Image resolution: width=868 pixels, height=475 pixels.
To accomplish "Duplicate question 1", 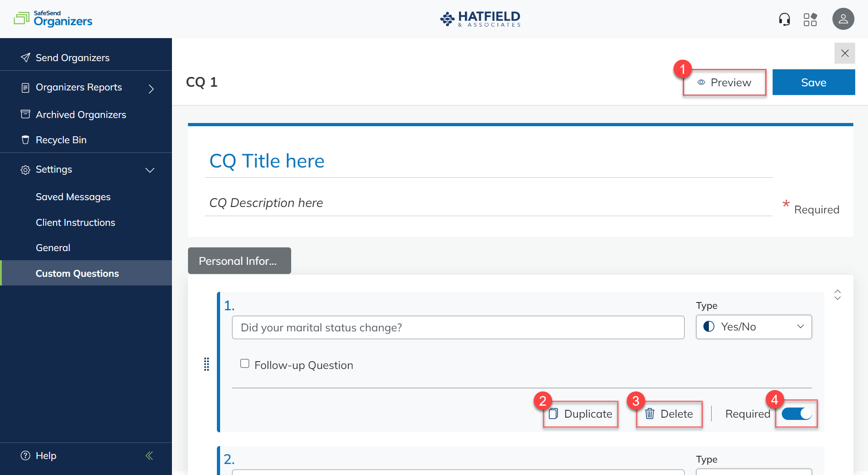I will (x=581, y=414).
